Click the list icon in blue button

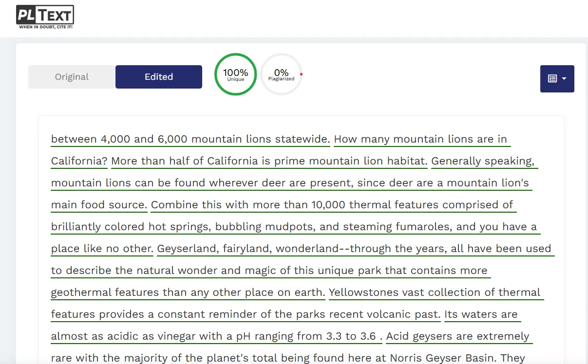(x=552, y=78)
